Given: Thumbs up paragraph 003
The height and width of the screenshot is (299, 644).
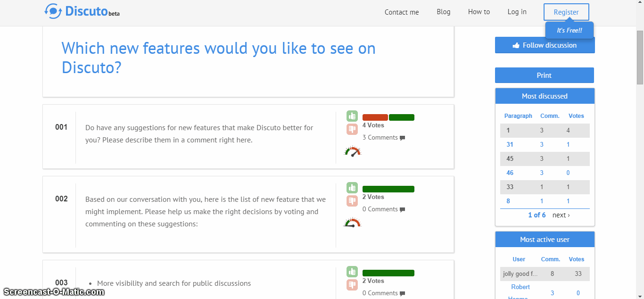Looking at the screenshot, I should [x=352, y=272].
